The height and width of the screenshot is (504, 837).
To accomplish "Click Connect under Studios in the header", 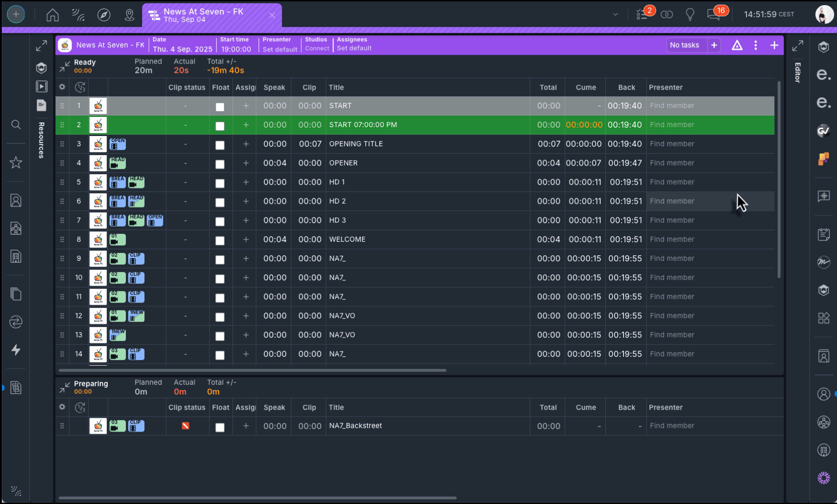I will coord(317,48).
